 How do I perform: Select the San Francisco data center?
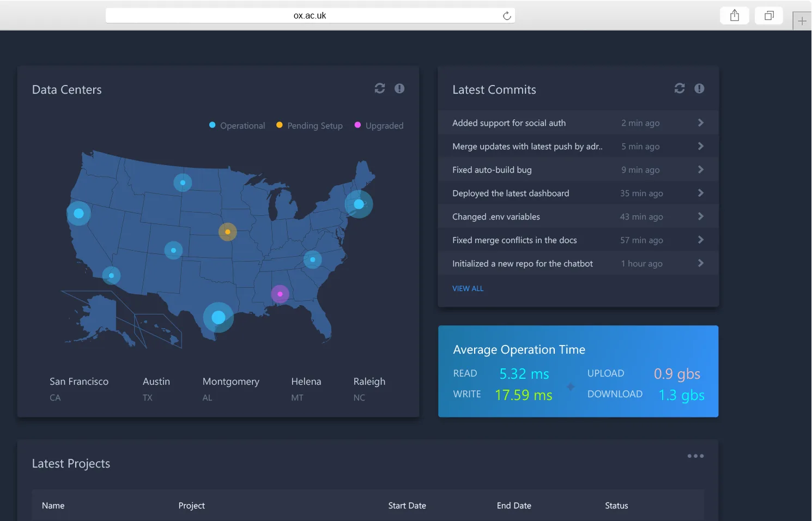pyautogui.click(x=79, y=389)
